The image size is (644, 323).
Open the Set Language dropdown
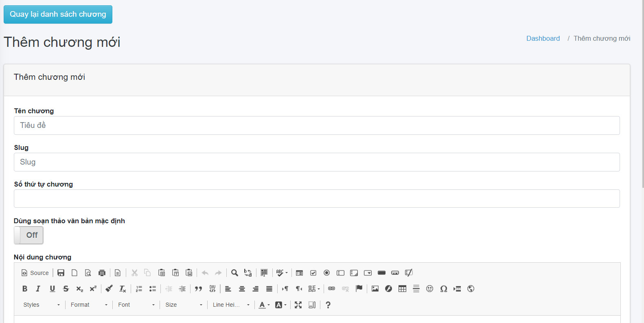[x=314, y=289]
